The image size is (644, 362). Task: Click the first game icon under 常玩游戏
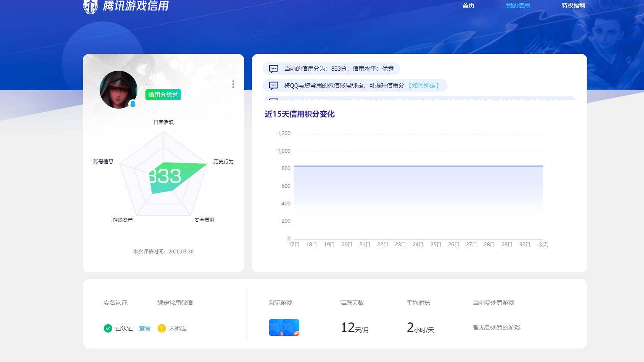pos(276,327)
